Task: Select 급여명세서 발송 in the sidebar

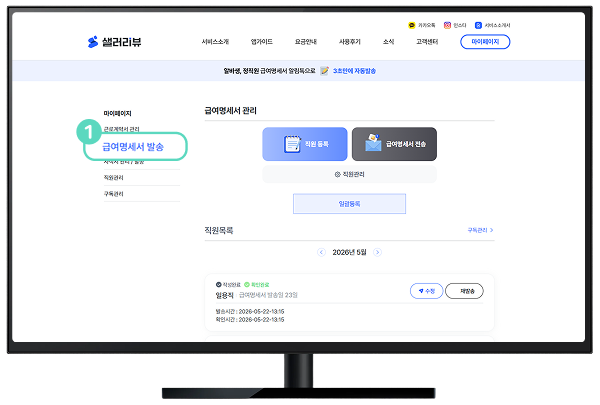Action: pyautogui.click(x=135, y=147)
